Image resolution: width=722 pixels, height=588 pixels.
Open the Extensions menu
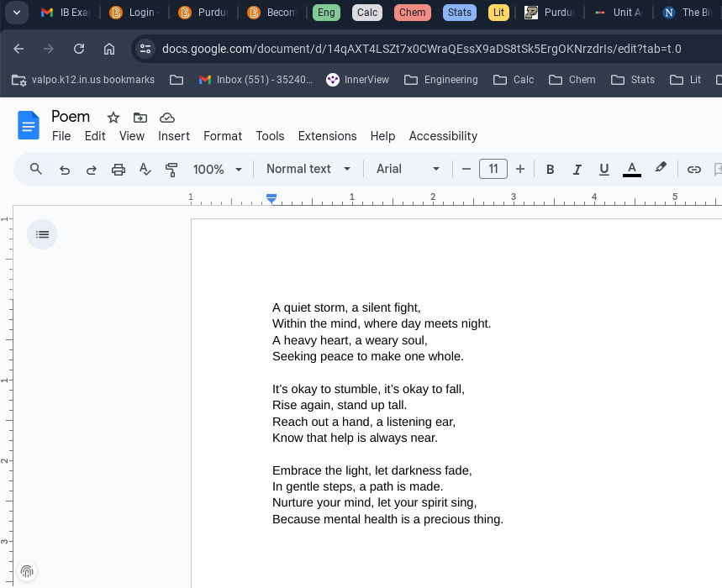[x=327, y=136]
